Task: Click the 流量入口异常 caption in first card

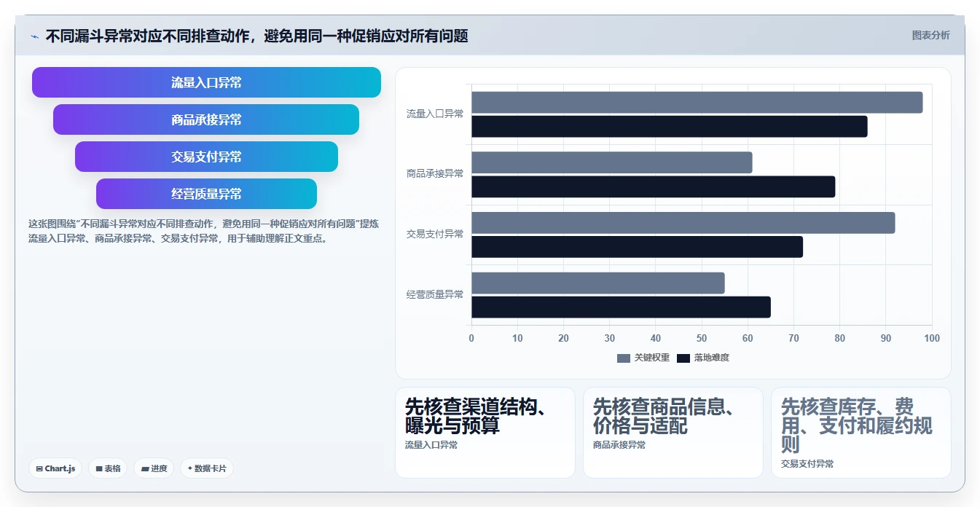Action: coord(431,445)
